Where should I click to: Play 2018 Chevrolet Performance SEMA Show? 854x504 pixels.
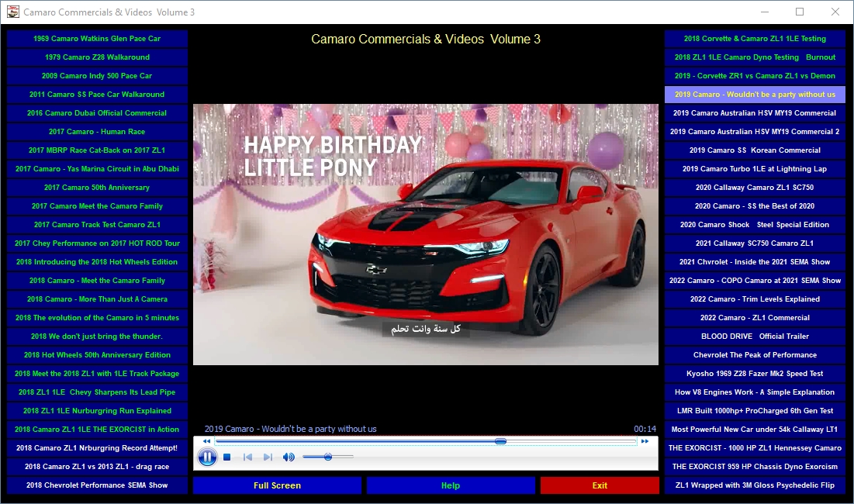(x=97, y=485)
